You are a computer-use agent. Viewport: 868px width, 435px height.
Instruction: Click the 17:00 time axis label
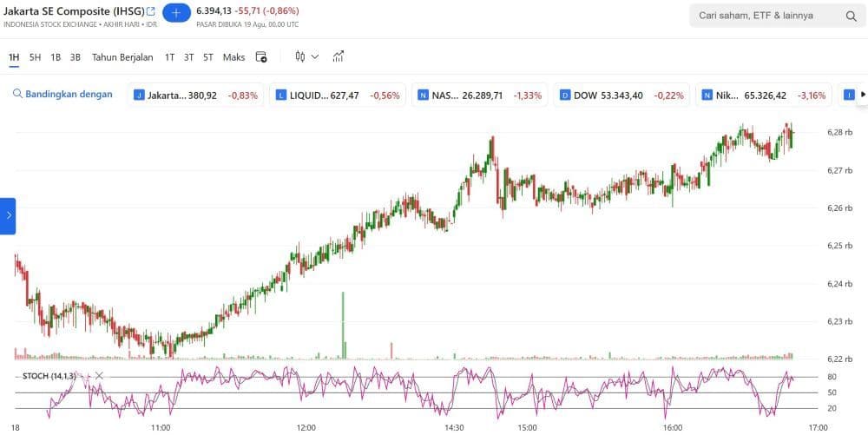click(819, 428)
